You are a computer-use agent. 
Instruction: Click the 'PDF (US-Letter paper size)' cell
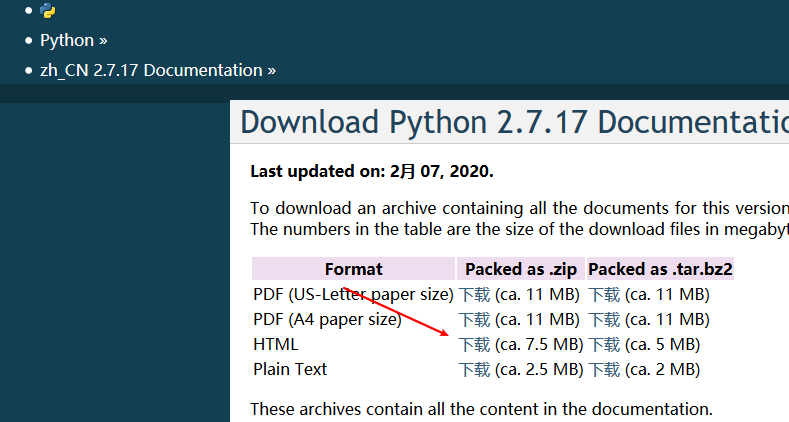coord(353,294)
